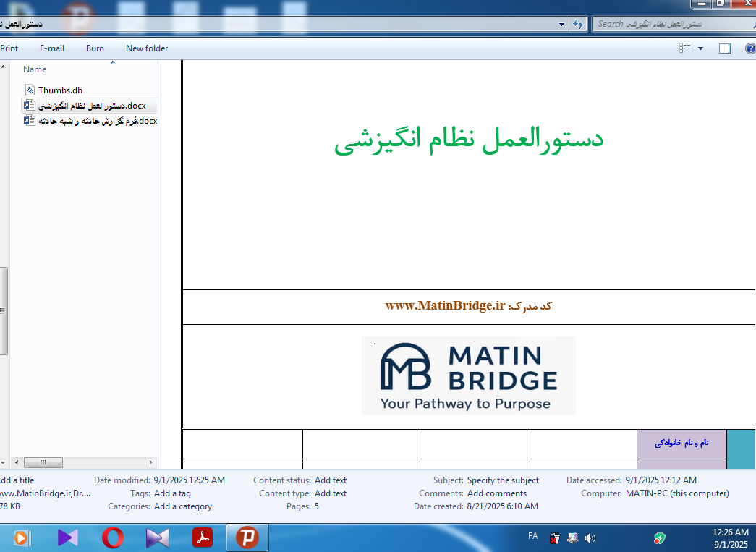Open the Help question mark icon

coord(750,48)
